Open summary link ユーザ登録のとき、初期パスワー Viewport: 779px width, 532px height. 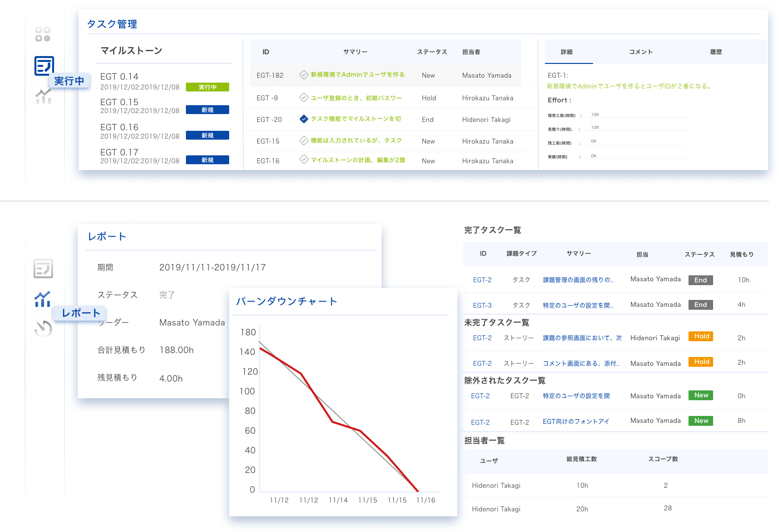tap(356, 98)
